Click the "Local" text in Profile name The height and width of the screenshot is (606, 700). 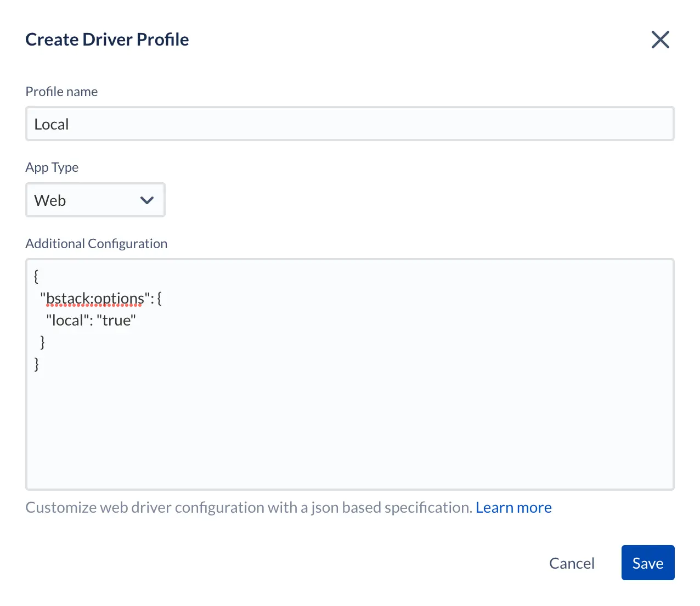coord(52,125)
